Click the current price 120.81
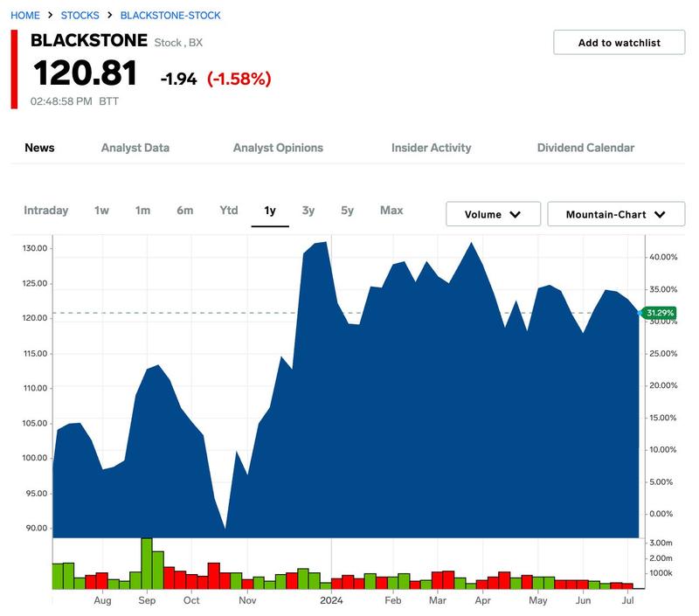699x616 pixels. (x=85, y=73)
